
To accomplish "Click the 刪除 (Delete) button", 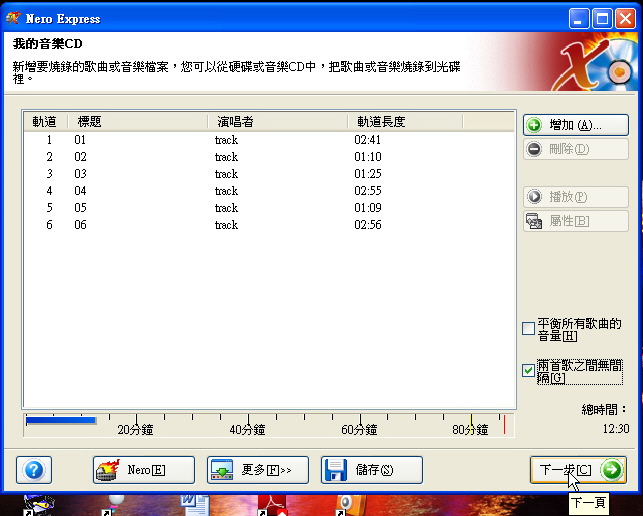I will pos(575,149).
